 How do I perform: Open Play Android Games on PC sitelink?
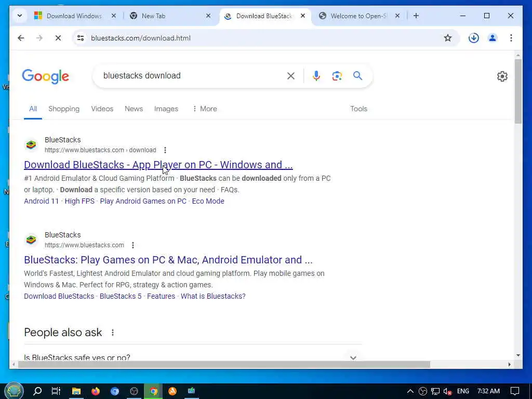click(143, 201)
